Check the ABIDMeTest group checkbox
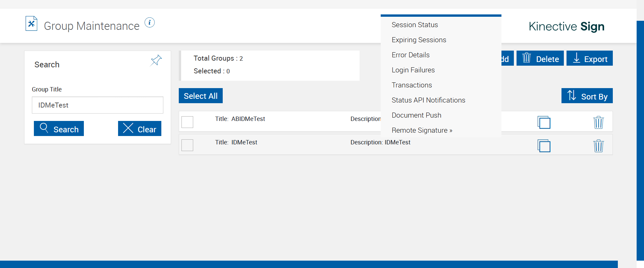Screen dimensions: 644x268 point(187,122)
